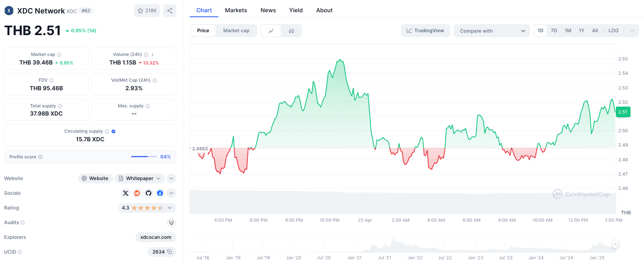Open the Yield tab
Image resolution: width=644 pixels, height=265 pixels.
pyautogui.click(x=296, y=10)
